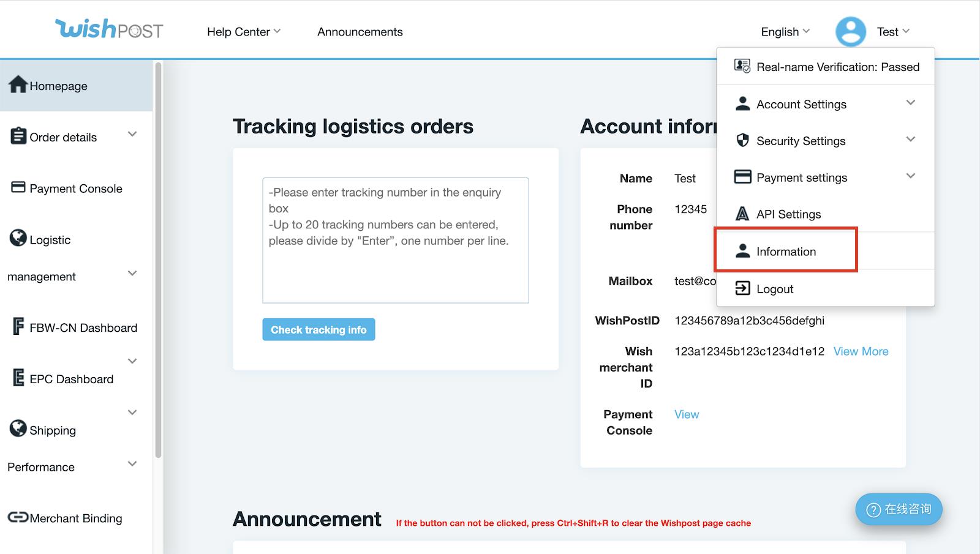The width and height of the screenshot is (980, 554).
Task: Click the Payment Console card icon
Action: tap(18, 187)
